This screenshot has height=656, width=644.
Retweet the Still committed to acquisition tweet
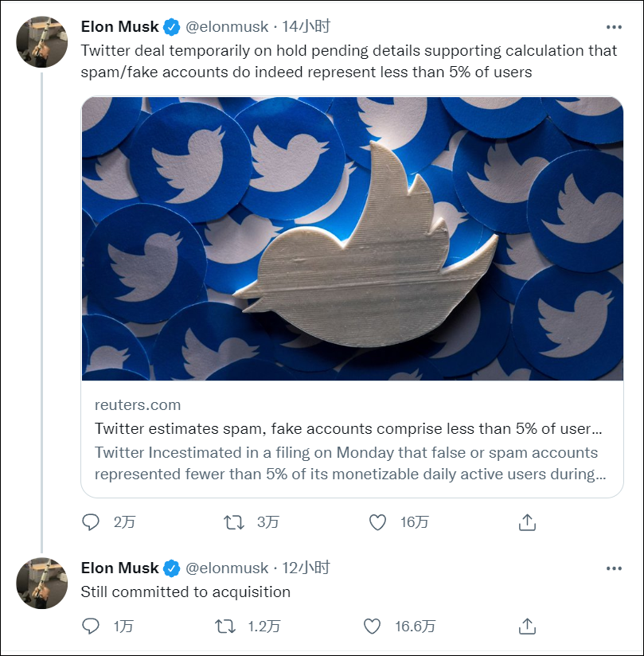226,627
